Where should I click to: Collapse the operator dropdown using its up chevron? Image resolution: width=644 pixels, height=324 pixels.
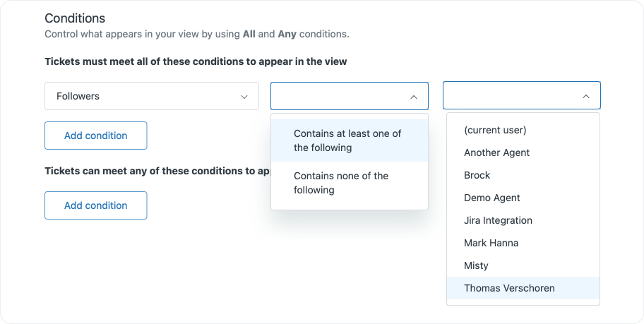coord(414,97)
